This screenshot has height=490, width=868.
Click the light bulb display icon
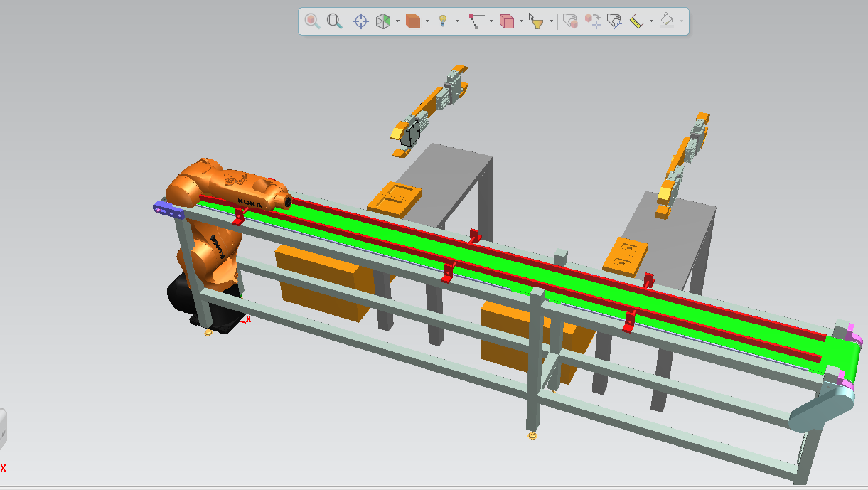(443, 21)
